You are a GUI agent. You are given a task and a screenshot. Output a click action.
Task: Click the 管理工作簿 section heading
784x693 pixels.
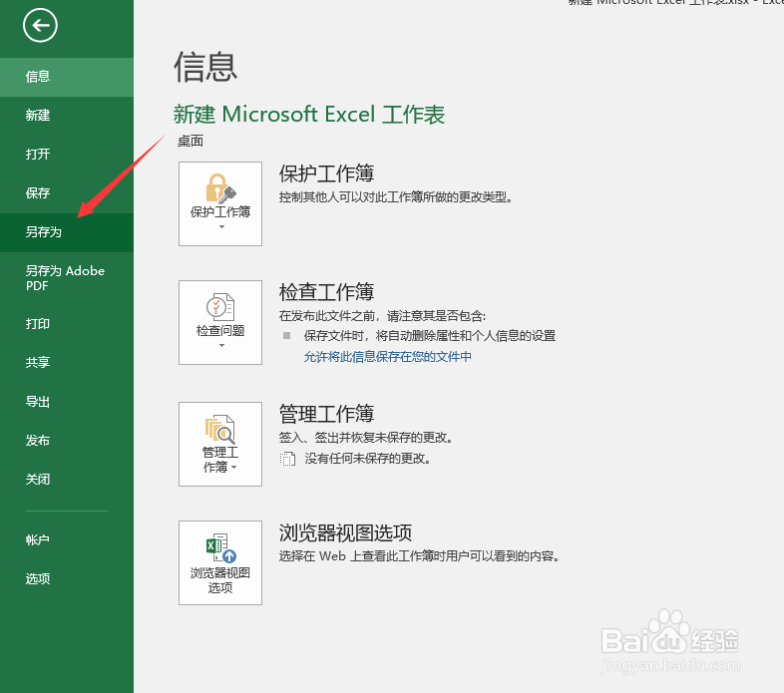326,414
